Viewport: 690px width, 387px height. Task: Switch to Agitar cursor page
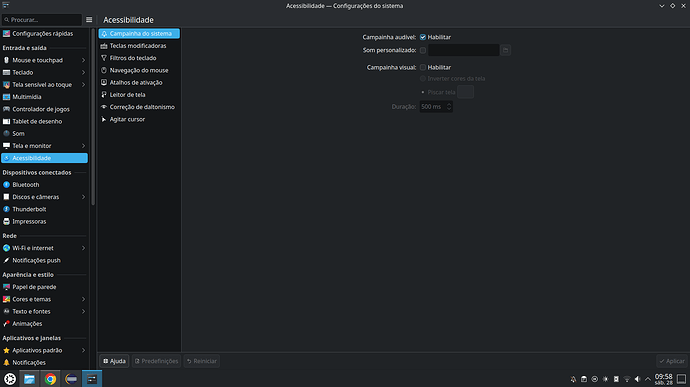coord(139,119)
